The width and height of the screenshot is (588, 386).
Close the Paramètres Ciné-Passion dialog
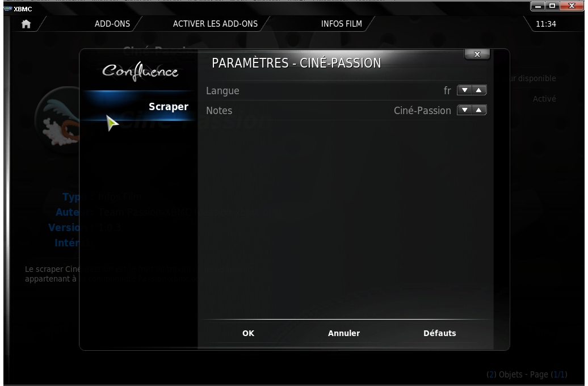[477, 54]
